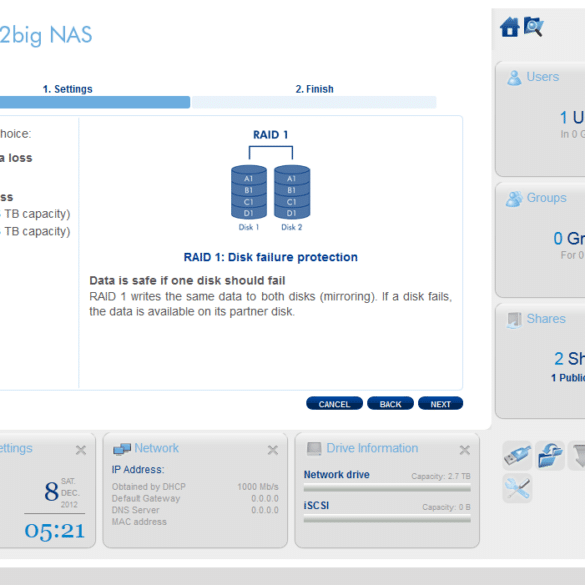
Task: Click the 'Obtained by DHCP' text
Action: click(148, 487)
